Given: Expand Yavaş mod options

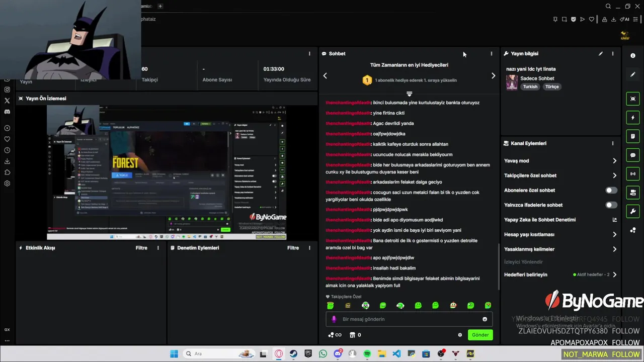Looking at the screenshot, I should click(614, 161).
